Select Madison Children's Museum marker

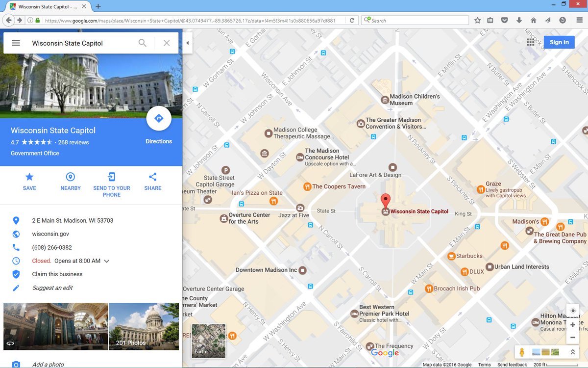385,100
